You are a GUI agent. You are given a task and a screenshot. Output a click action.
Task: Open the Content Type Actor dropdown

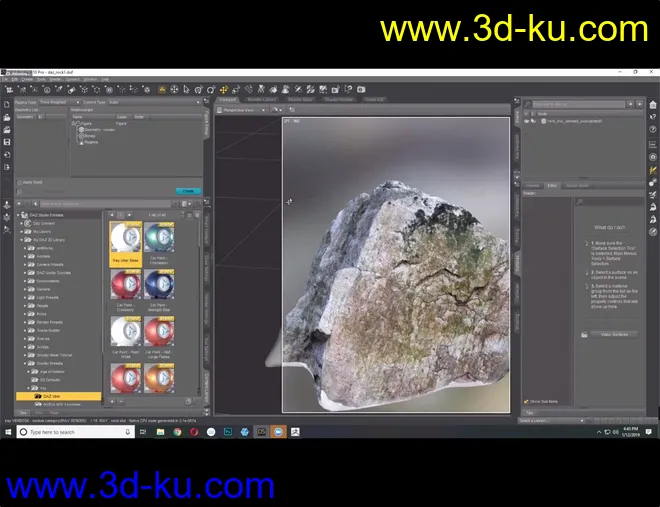pyautogui.click(x=154, y=102)
